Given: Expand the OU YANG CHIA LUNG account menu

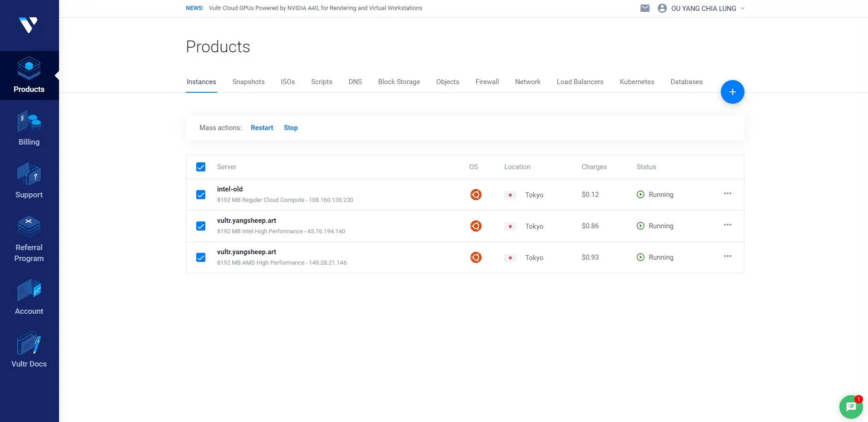Looking at the screenshot, I should tap(708, 9).
